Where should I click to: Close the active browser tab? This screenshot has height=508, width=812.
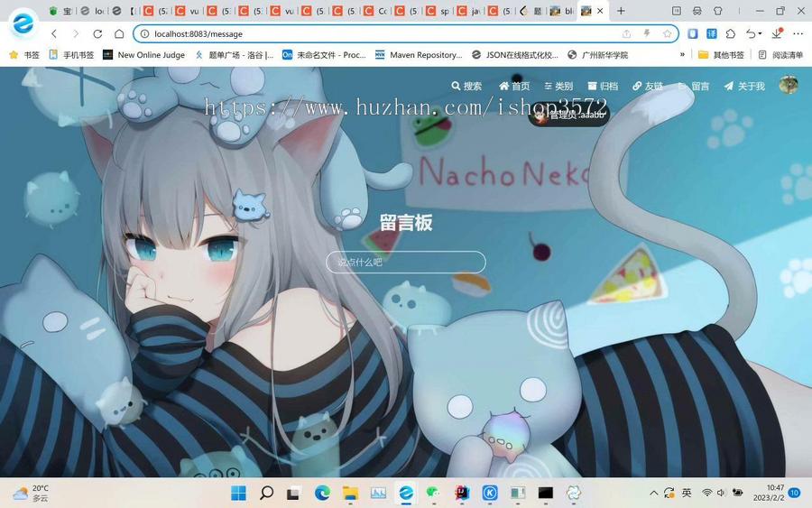pyautogui.click(x=600, y=10)
